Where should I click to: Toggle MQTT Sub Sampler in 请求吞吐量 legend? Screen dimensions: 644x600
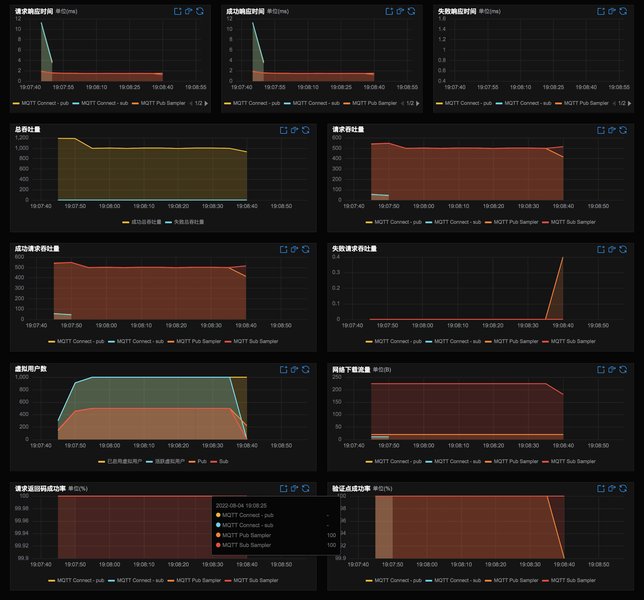(569, 222)
